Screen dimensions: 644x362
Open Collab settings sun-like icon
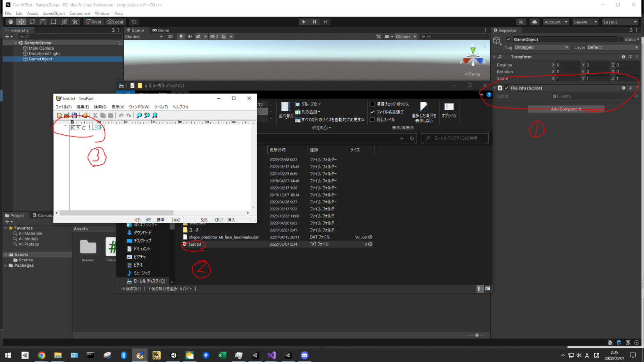click(521, 22)
